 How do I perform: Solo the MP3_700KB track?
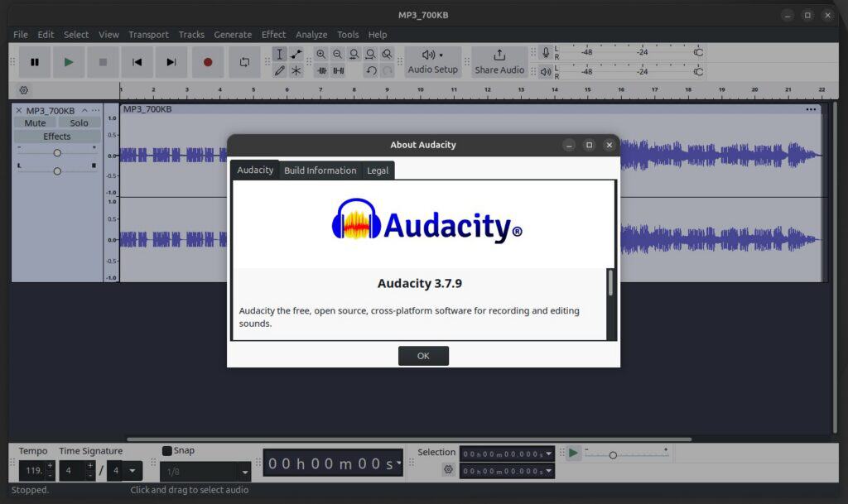coord(79,123)
